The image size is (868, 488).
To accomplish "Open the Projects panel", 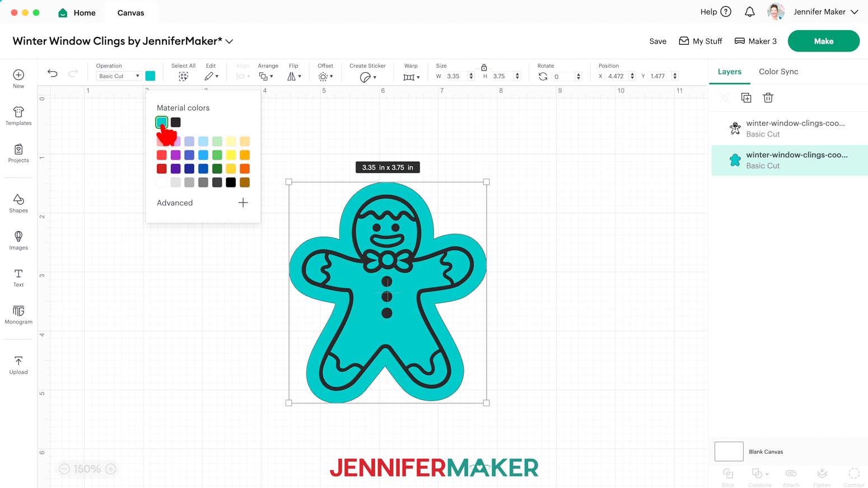I will click(18, 153).
